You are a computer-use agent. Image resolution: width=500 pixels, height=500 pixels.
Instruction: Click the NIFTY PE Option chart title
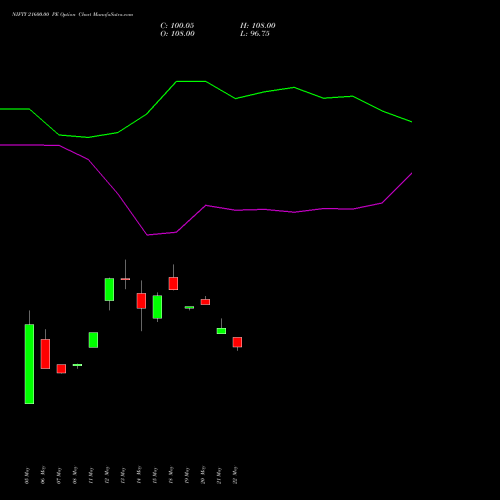click(72, 15)
